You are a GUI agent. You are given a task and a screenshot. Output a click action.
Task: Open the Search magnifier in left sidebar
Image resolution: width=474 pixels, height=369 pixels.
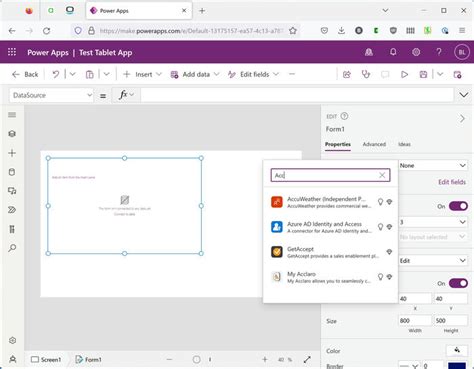coord(12,248)
